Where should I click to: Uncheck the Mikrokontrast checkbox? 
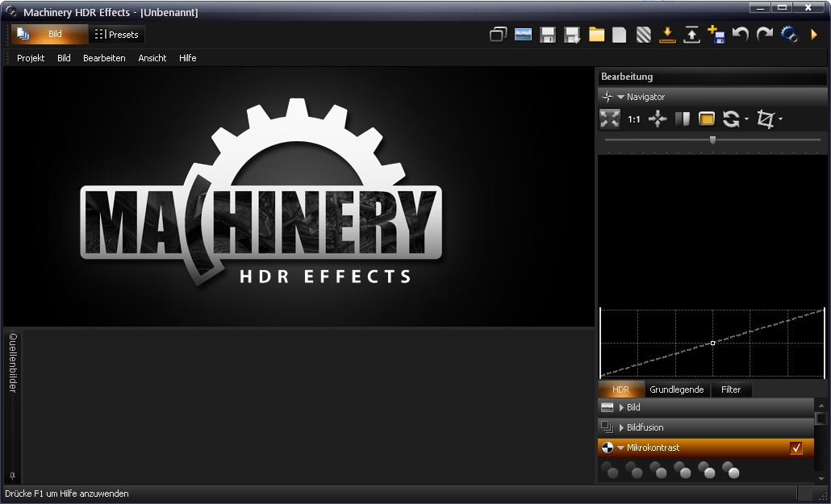point(796,448)
